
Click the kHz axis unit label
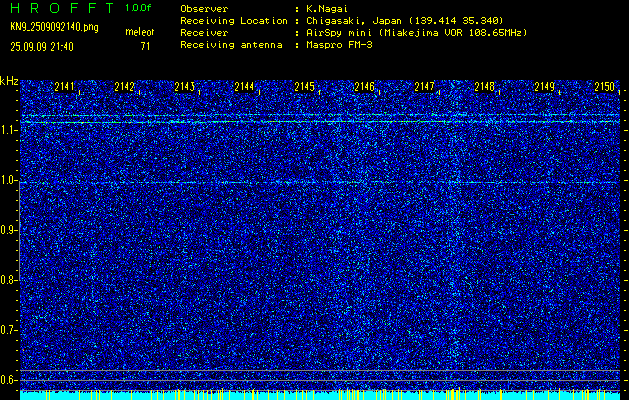[x=9, y=81]
